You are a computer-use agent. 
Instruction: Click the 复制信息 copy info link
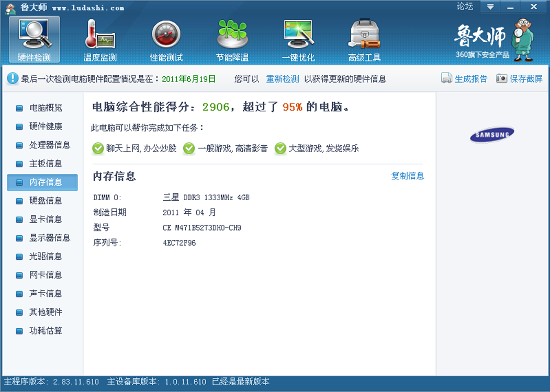click(x=408, y=176)
